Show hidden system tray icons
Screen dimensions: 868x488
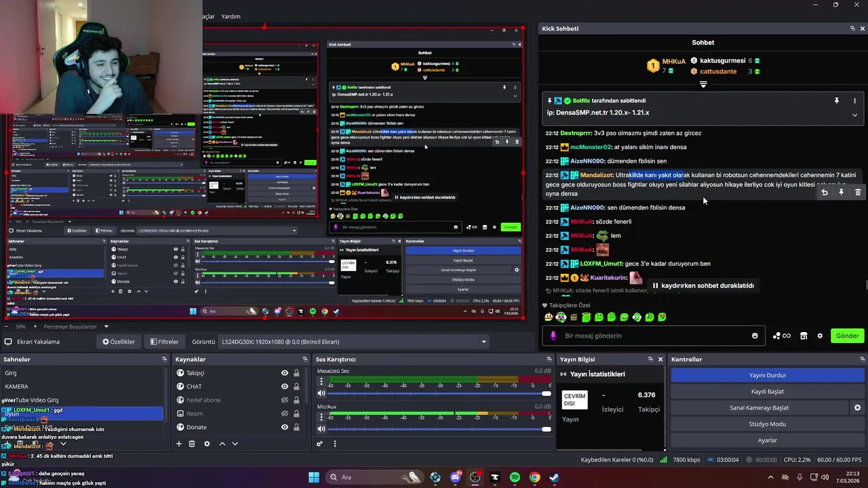pos(770,477)
